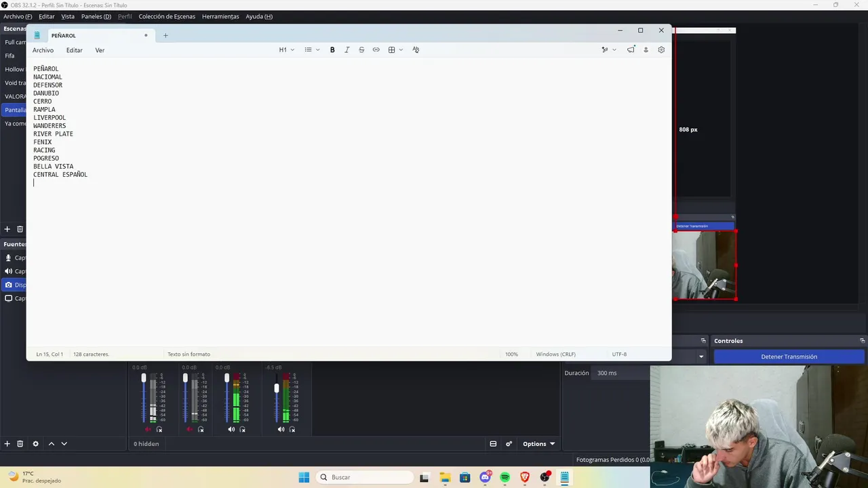
Task: Open advanced audio properties gears icon
Action: pyautogui.click(x=509, y=444)
